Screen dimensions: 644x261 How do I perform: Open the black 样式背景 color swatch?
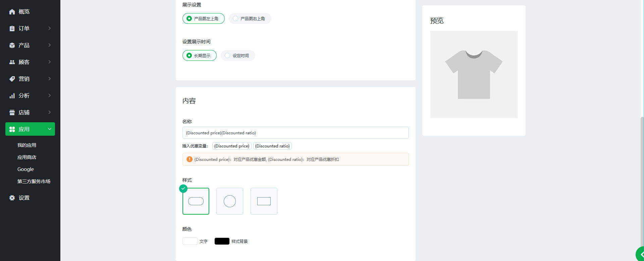(222, 241)
